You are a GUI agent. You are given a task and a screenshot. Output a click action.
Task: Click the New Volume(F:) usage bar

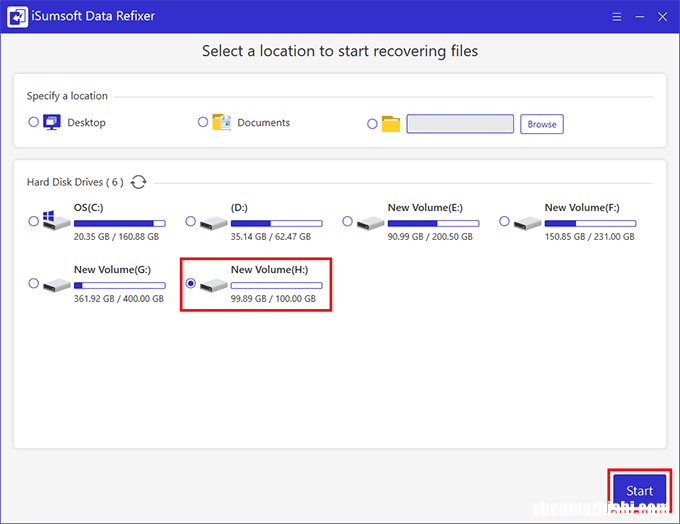point(591,223)
